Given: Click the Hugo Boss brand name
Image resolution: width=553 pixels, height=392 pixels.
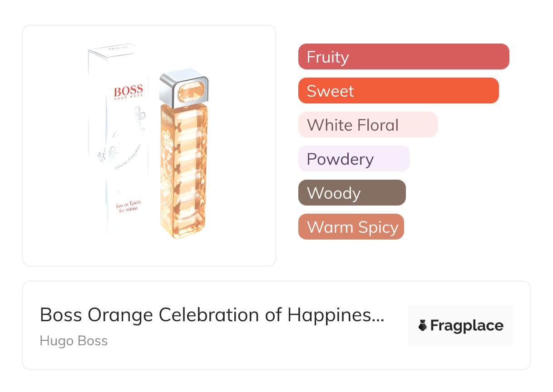Looking at the screenshot, I should tap(74, 341).
